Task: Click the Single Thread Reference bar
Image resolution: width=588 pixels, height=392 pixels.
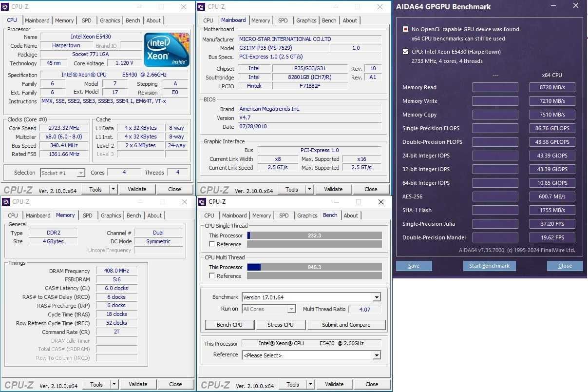Action: tap(314, 244)
